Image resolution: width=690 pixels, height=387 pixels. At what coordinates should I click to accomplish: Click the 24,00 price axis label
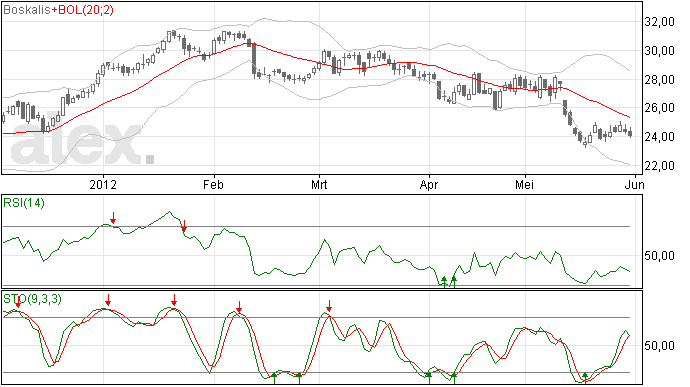point(659,137)
